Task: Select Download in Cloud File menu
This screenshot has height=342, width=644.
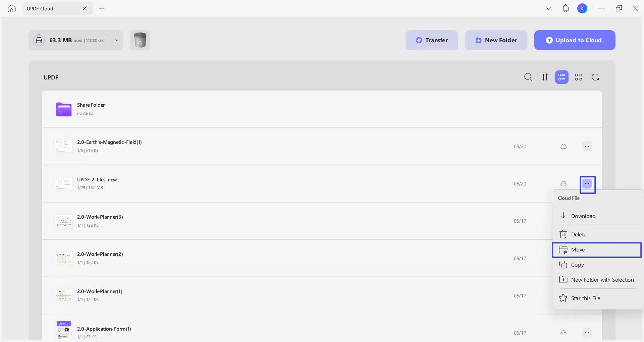Action: pos(583,216)
